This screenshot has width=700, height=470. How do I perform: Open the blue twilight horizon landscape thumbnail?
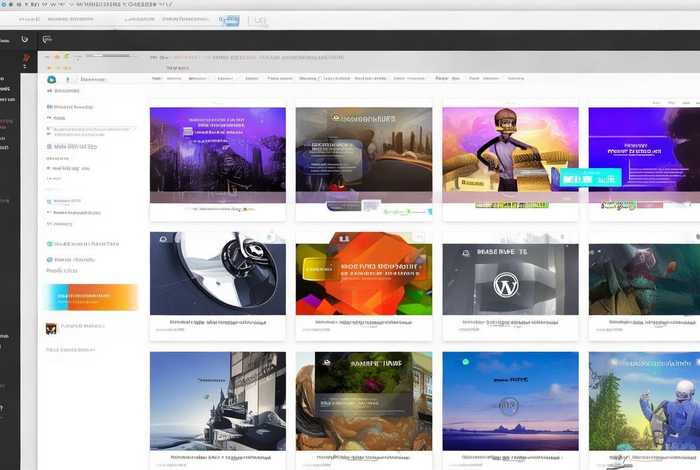pyautogui.click(x=510, y=400)
